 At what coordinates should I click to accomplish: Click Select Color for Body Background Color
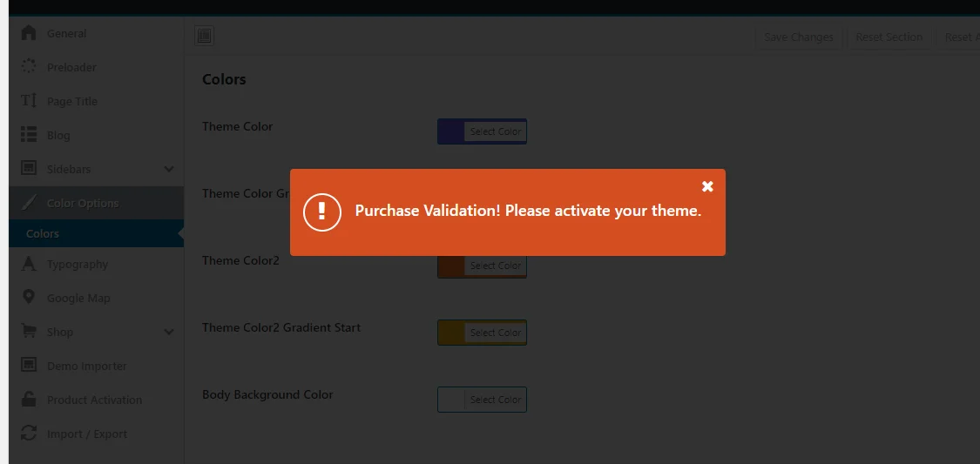pos(495,400)
